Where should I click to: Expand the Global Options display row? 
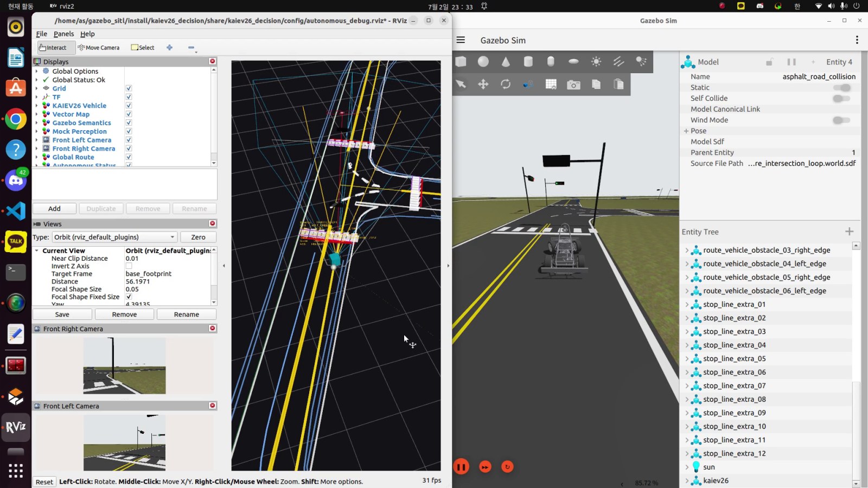click(x=36, y=72)
